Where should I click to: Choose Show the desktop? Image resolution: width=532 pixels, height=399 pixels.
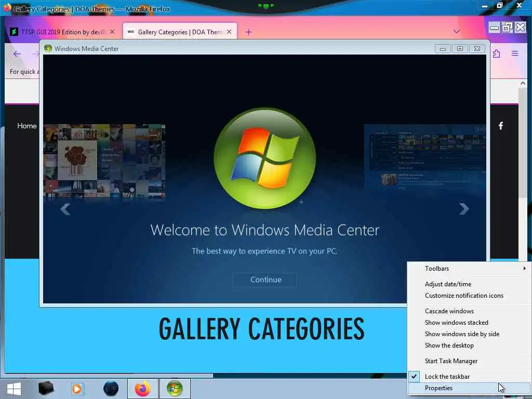point(469,345)
